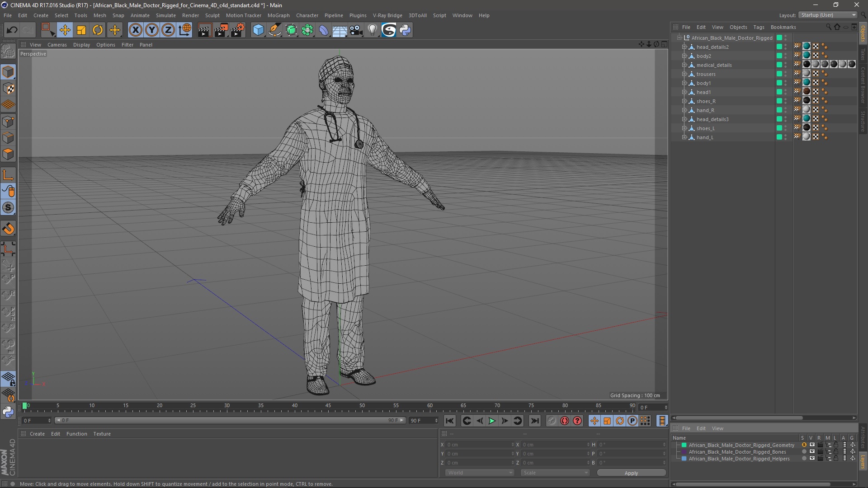Switch to Texture mode in left toolbar
This screenshot has height=488, width=868.
[x=8, y=89]
